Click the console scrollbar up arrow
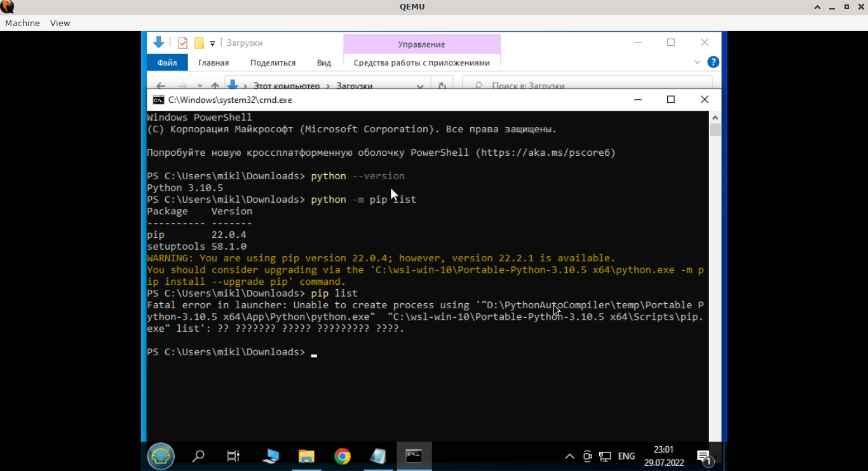Screen dimensions: 868x471 [x=715, y=118]
